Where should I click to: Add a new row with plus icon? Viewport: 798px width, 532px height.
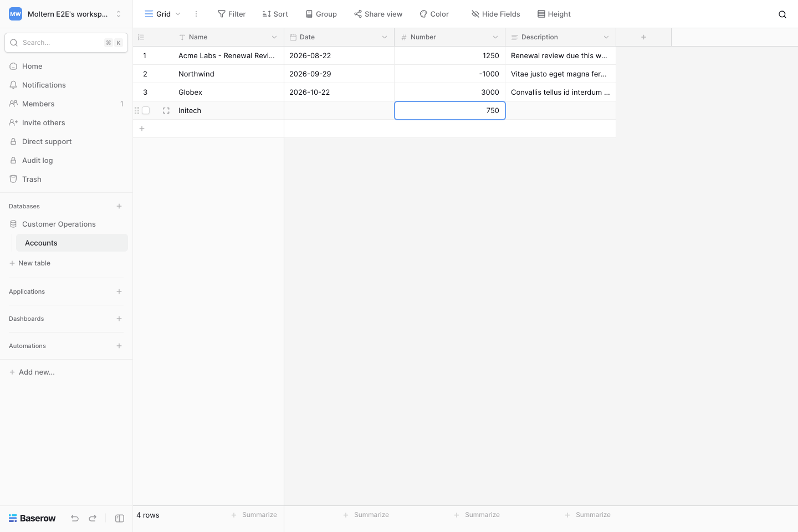click(142, 129)
